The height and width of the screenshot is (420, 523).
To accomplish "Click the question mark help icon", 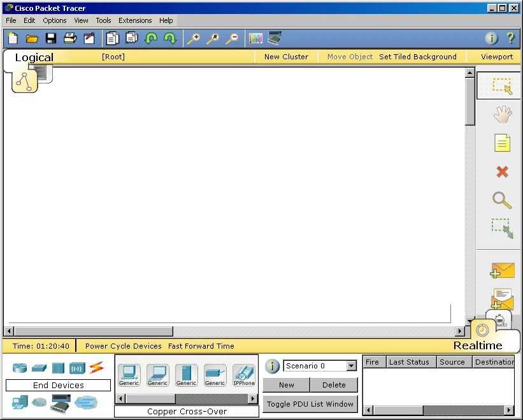I will [510, 38].
